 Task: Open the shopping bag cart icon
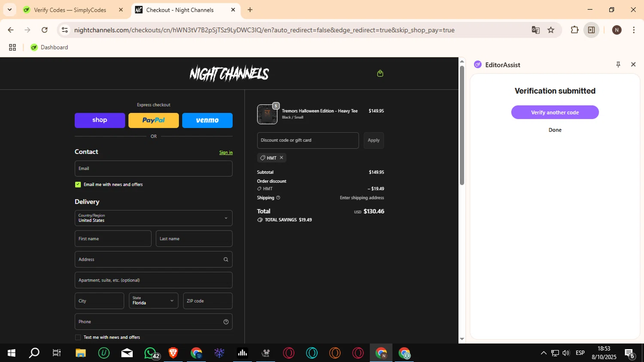tap(380, 73)
